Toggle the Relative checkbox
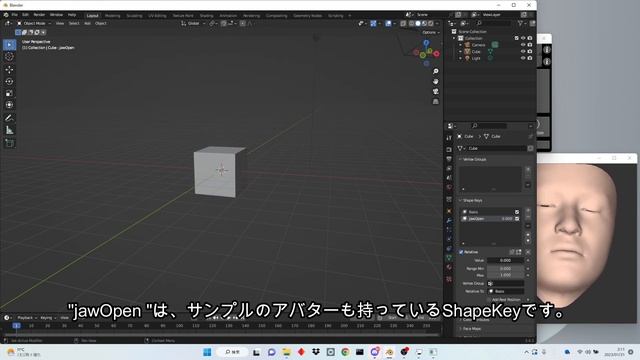Viewport: 640px width, 360px height. point(461,252)
